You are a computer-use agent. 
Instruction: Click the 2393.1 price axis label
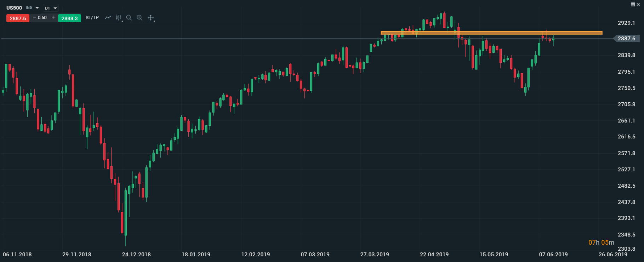(x=626, y=218)
